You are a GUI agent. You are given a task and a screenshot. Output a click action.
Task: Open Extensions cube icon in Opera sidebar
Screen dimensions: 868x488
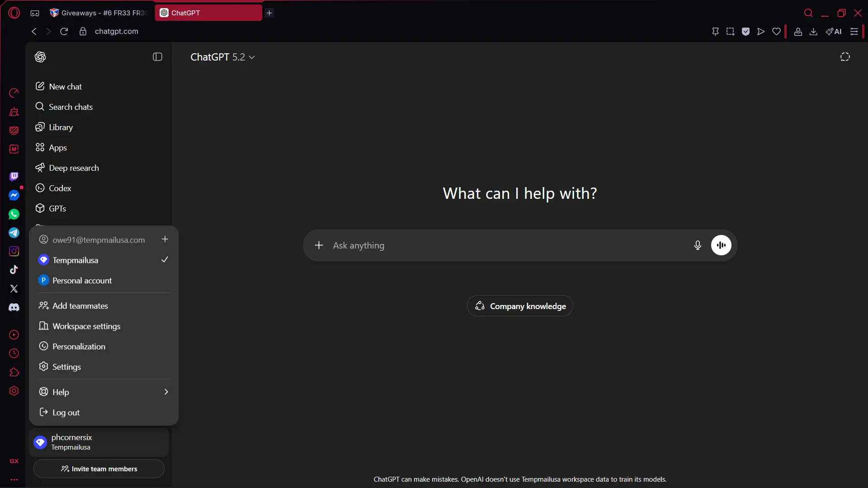(14, 372)
